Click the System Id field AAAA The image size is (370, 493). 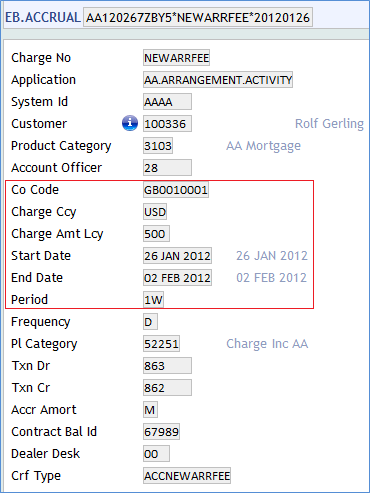(x=167, y=102)
